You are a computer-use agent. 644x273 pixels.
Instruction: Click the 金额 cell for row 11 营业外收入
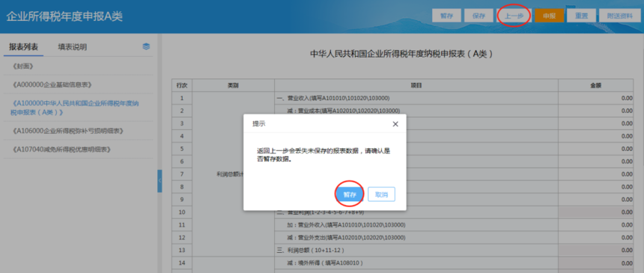pyautogui.click(x=595, y=224)
